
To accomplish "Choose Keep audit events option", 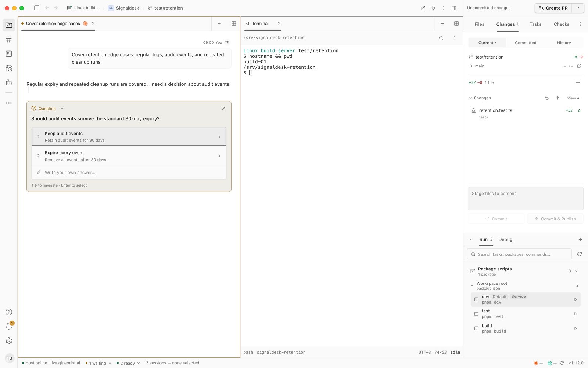I will click(129, 137).
